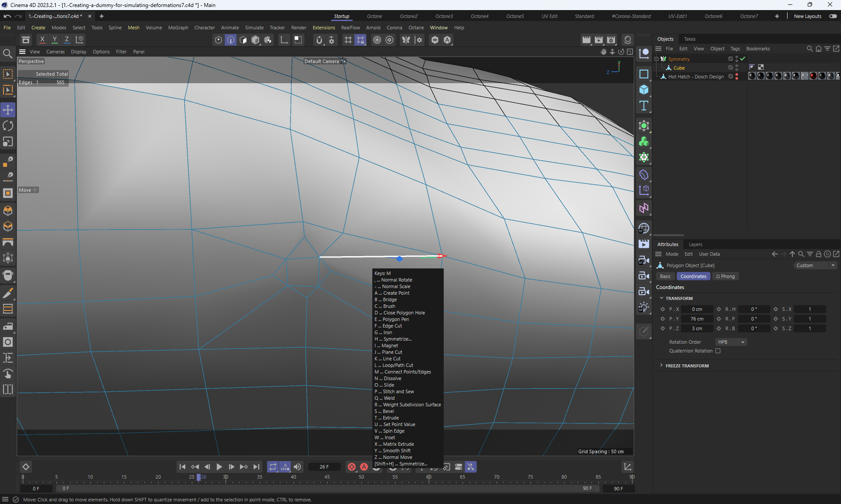
Task: Open the Custom attribute mode dropdown
Action: point(815,265)
